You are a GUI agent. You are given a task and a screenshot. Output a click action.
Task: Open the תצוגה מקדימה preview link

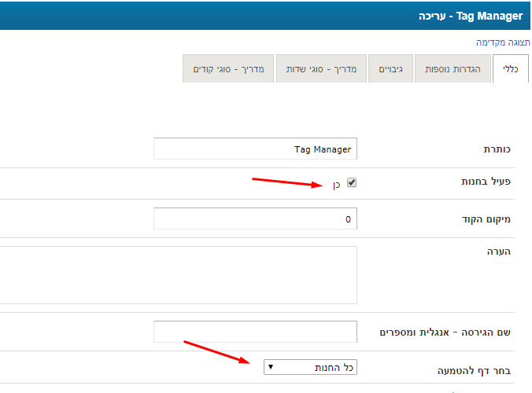[x=503, y=42]
